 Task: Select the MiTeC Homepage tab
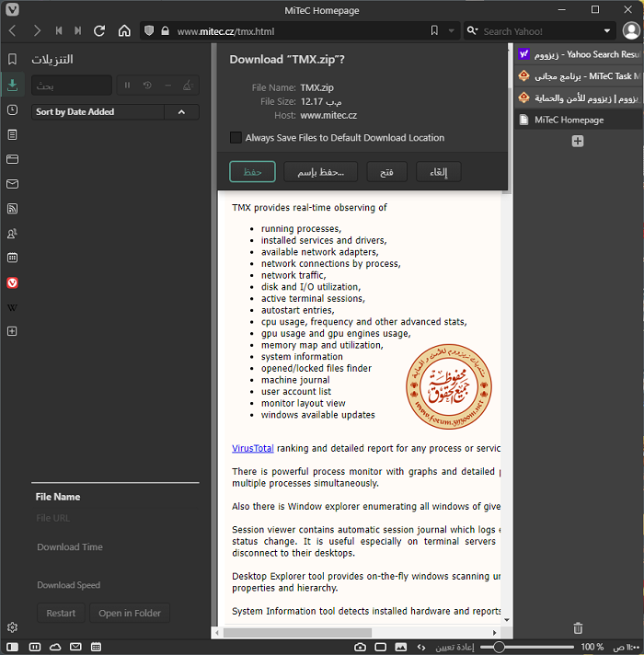click(578, 120)
